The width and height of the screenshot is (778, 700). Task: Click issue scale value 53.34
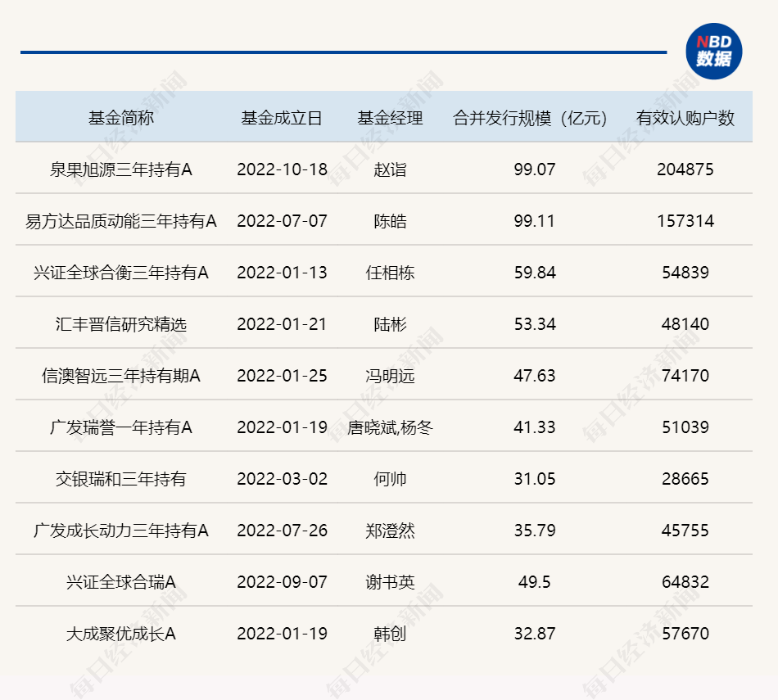pyautogui.click(x=535, y=324)
